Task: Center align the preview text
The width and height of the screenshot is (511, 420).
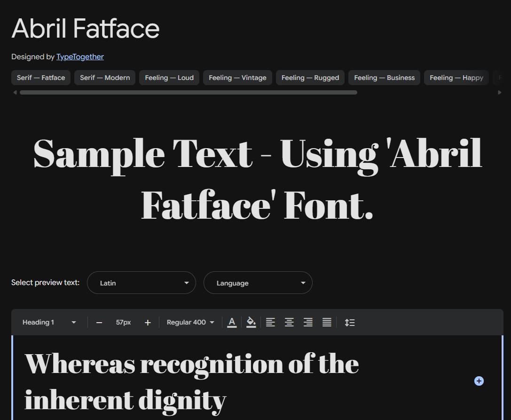Action: tap(289, 322)
